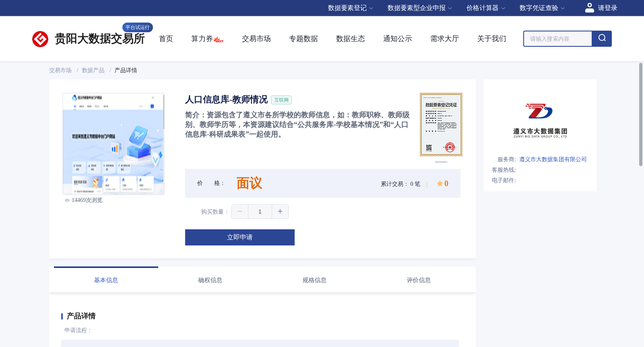
Task: Open 遵义市大数据集团有限公司 provider link
Action: point(553,160)
